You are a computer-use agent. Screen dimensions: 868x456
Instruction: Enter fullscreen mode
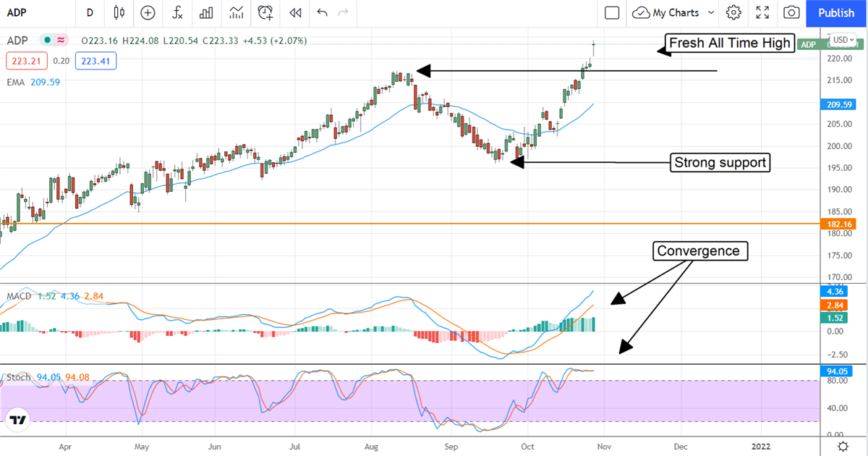[x=762, y=12]
